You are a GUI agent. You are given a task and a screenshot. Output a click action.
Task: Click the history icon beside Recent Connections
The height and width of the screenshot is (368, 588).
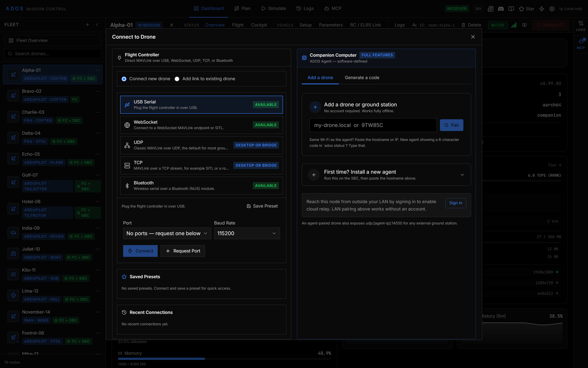[124, 312]
